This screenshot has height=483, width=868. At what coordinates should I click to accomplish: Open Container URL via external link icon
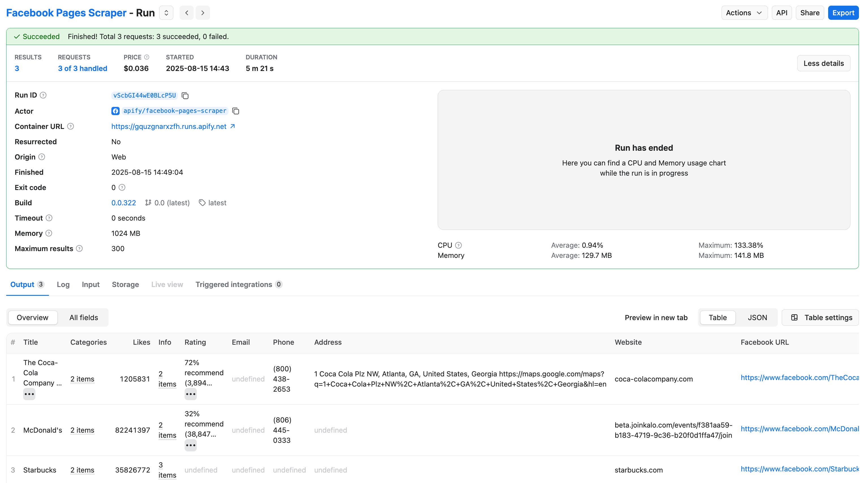click(232, 126)
